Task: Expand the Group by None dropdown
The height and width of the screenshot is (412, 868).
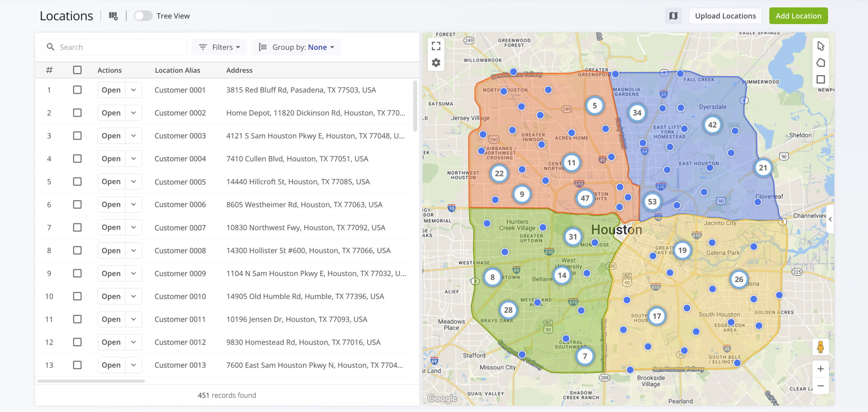Action: point(297,47)
